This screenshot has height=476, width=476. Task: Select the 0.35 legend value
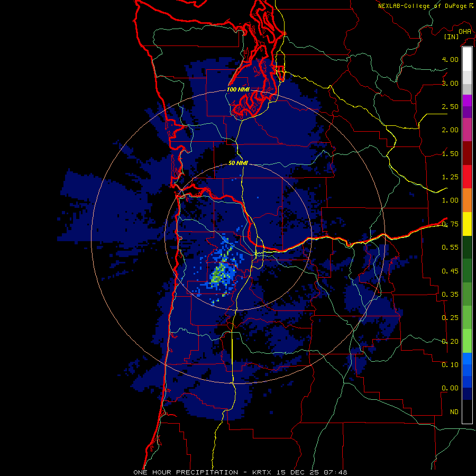click(x=450, y=295)
